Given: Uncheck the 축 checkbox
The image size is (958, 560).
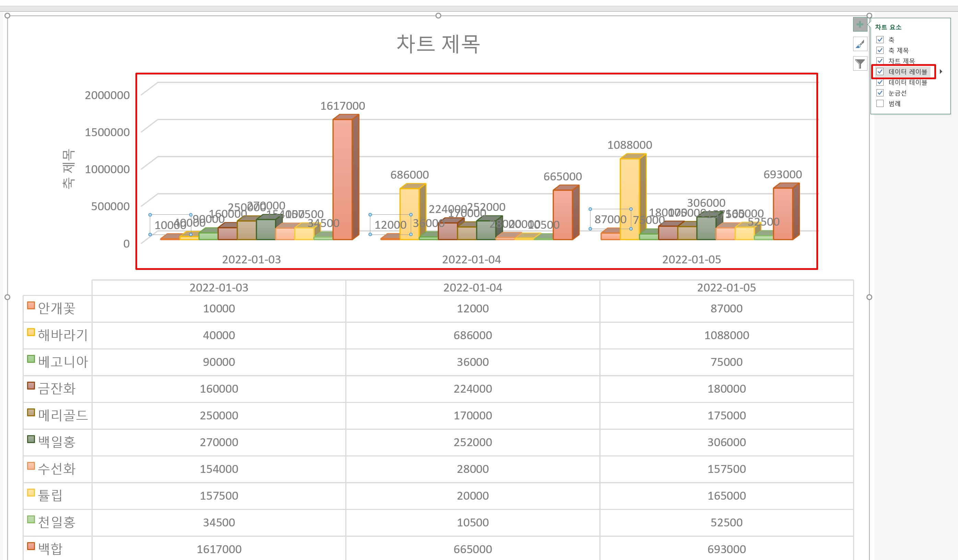Looking at the screenshot, I should (880, 39).
